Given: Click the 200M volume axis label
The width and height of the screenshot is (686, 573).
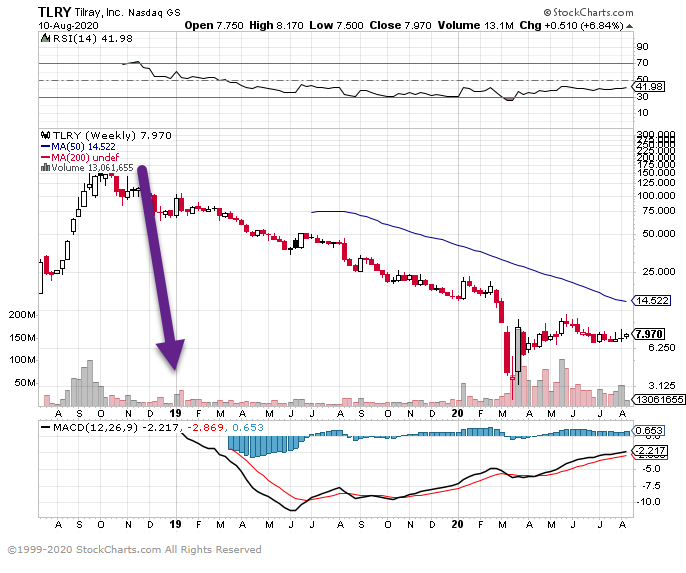Looking at the screenshot, I should click(22, 314).
